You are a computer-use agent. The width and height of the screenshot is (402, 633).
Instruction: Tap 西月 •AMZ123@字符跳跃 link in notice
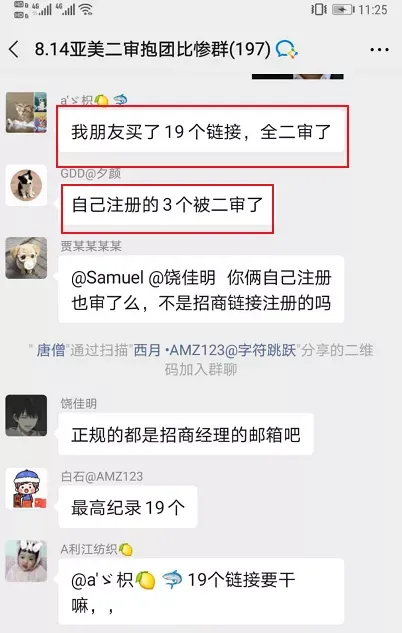coord(215,350)
